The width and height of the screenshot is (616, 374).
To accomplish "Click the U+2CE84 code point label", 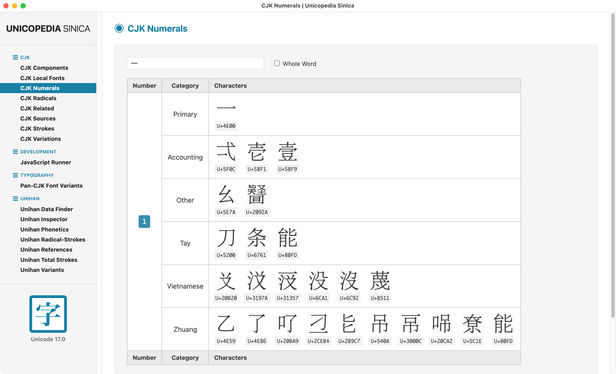I will [x=318, y=341].
